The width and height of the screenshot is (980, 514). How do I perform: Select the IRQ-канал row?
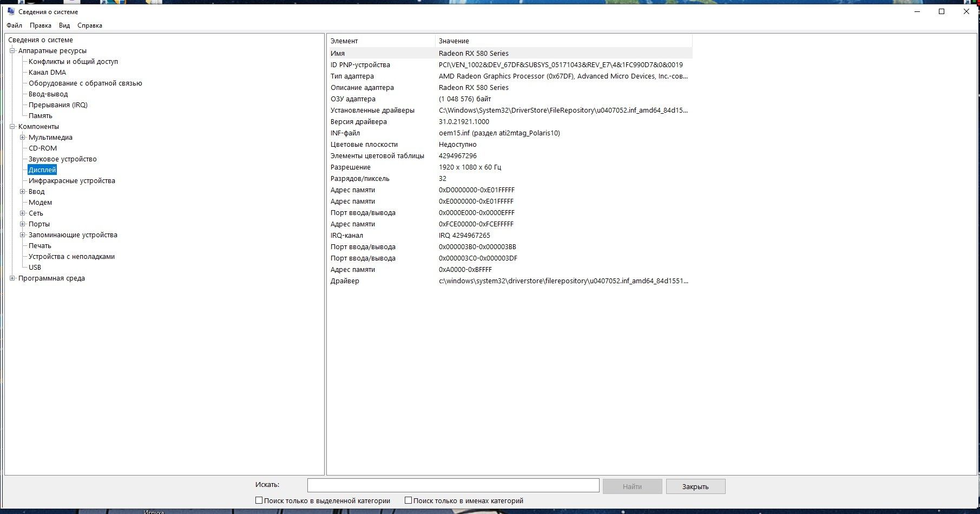coord(510,235)
